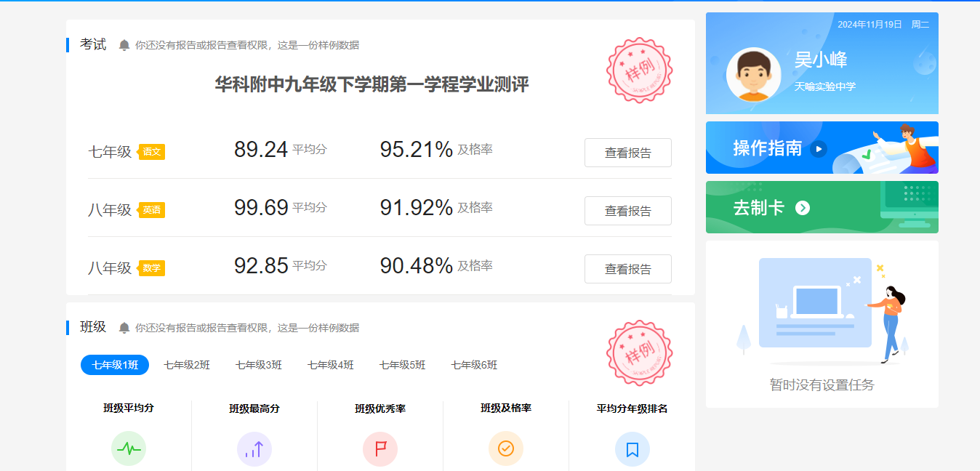Click the 99.69 average score value

[261, 207]
